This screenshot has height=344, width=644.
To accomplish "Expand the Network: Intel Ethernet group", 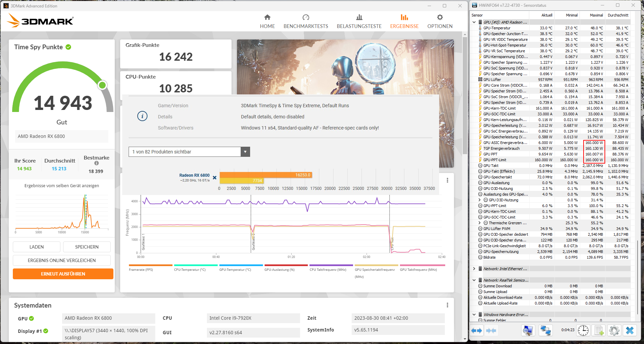I will pos(474,269).
